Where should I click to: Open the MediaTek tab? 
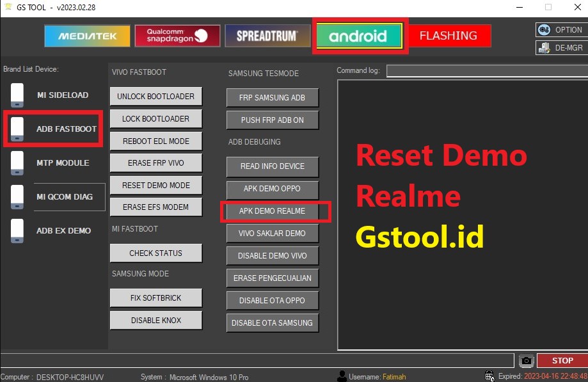click(87, 36)
